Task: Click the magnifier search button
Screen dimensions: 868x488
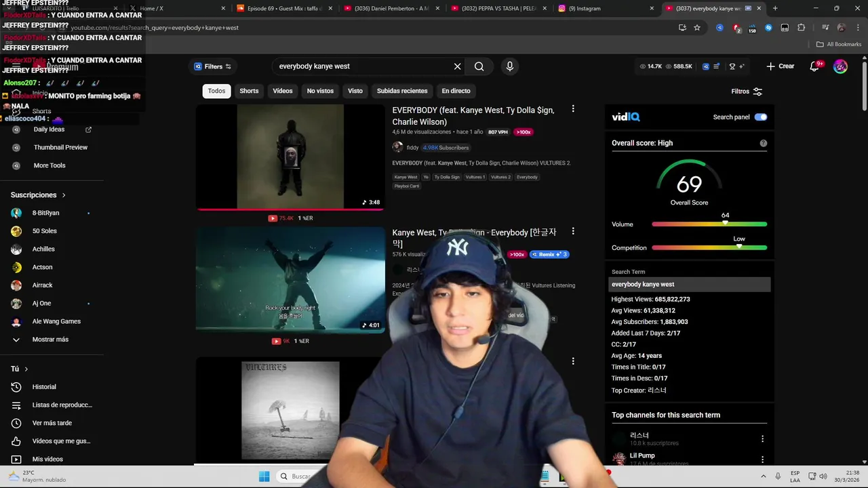Action: click(x=479, y=66)
